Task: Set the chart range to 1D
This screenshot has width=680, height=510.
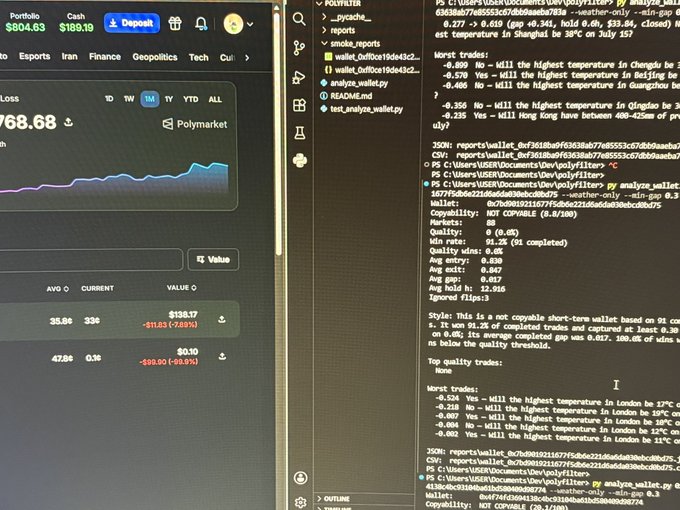Action: [x=109, y=99]
